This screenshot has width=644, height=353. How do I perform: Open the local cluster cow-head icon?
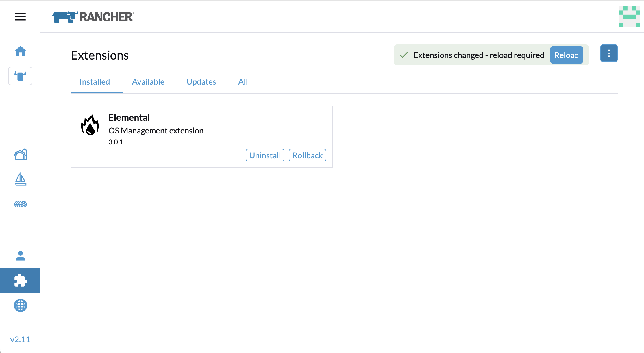[x=20, y=76]
